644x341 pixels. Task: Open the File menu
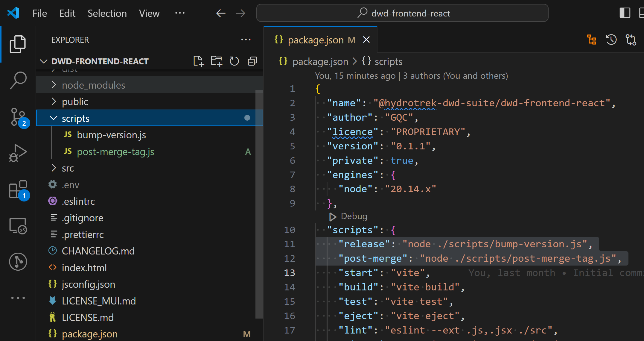click(40, 13)
